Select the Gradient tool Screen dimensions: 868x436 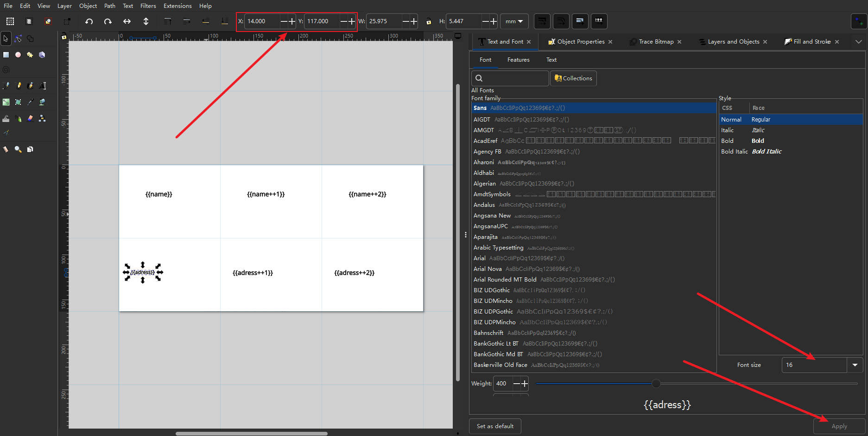(x=6, y=102)
